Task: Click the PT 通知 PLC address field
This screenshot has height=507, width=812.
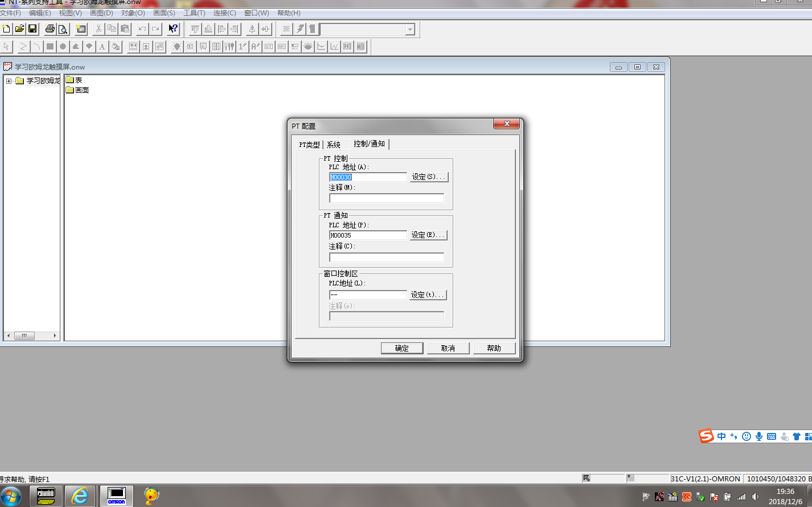Action: click(367, 235)
